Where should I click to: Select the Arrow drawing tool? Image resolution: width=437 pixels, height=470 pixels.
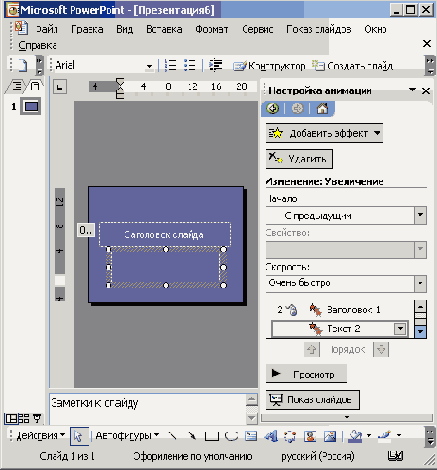pyautogui.click(x=192, y=436)
